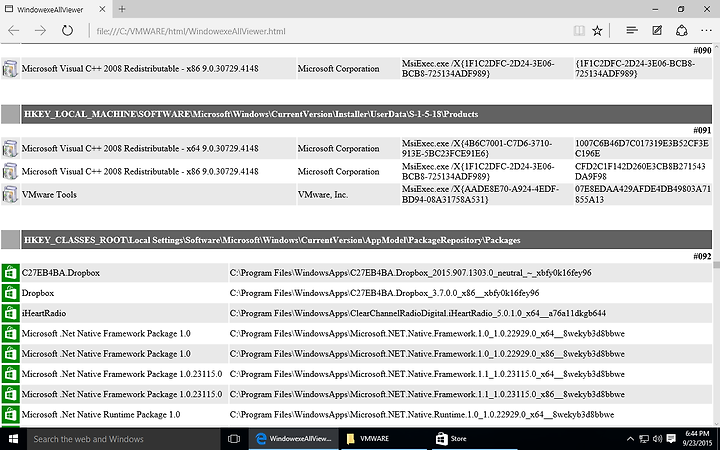This screenshot has height=450, width=720.
Task: Click Store icon next to C27EB4BA.Dropbox
Action: (10, 273)
